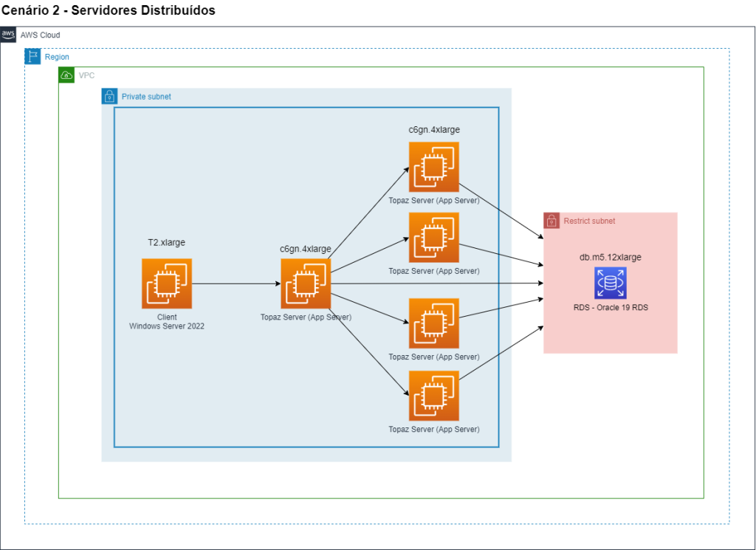Click the central Topaz Server EC2 icon

[x=306, y=283]
